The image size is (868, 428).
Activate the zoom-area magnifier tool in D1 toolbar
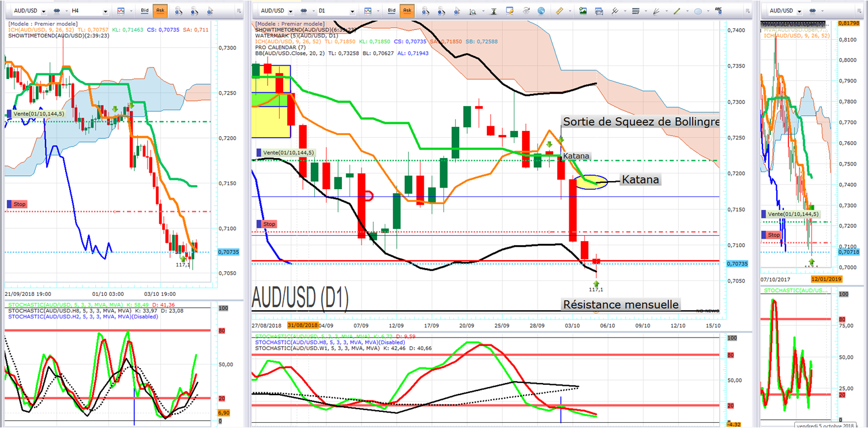point(474,11)
